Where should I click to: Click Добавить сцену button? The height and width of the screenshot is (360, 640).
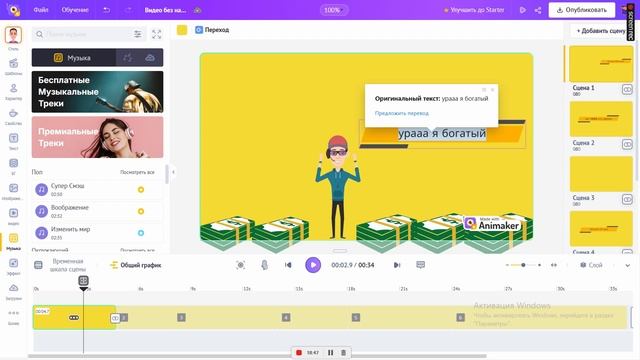pos(600,31)
